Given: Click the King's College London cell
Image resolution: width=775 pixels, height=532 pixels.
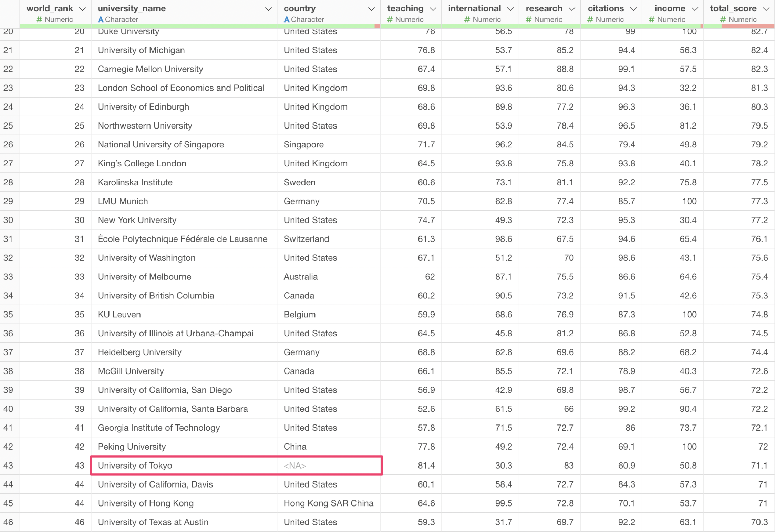Looking at the screenshot, I should [x=184, y=163].
